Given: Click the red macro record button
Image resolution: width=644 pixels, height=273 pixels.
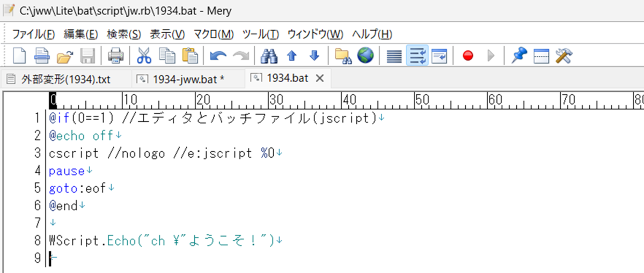Looking at the screenshot, I should tap(468, 56).
